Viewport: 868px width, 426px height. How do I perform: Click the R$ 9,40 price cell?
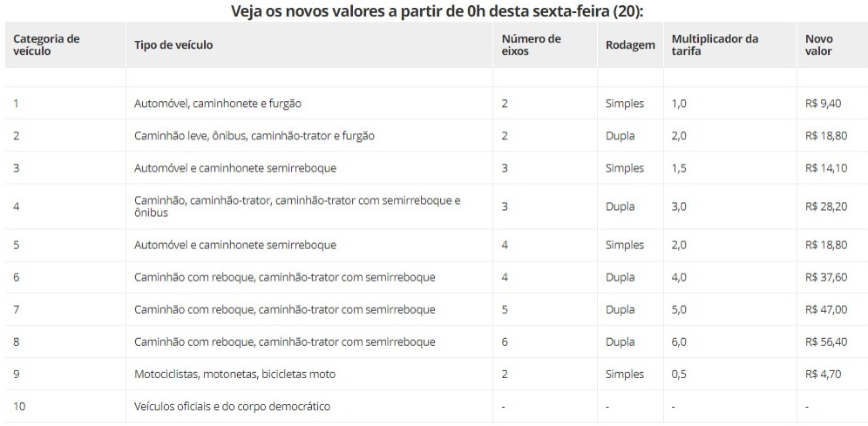pos(824,104)
